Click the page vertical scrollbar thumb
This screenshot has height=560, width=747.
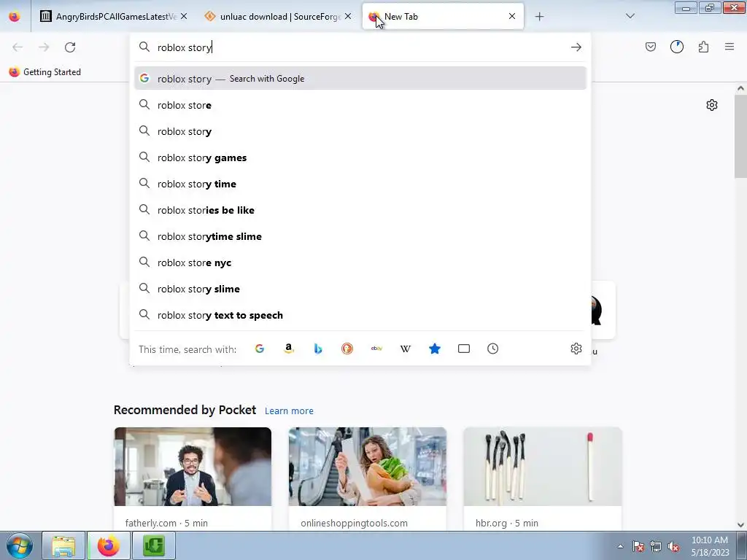740,136
